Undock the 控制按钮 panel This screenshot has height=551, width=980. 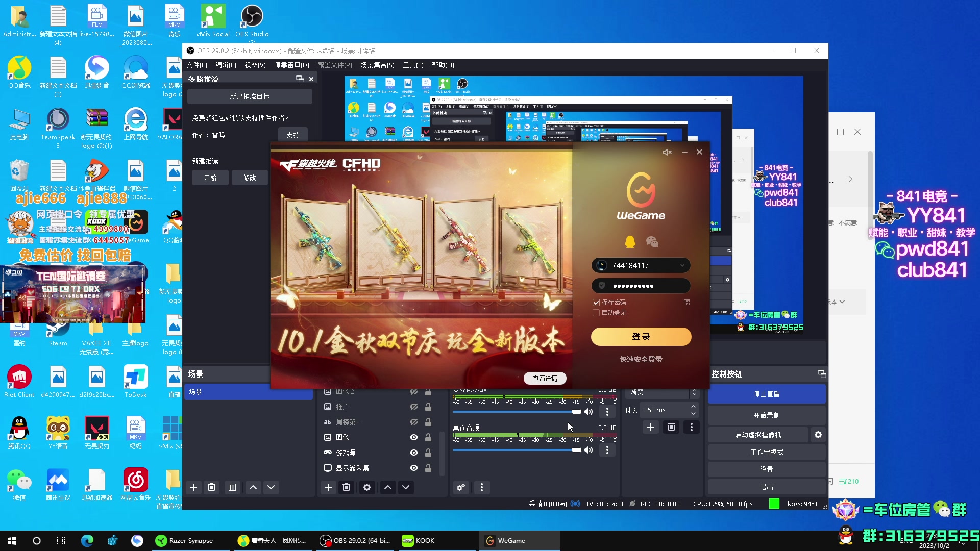[822, 374]
